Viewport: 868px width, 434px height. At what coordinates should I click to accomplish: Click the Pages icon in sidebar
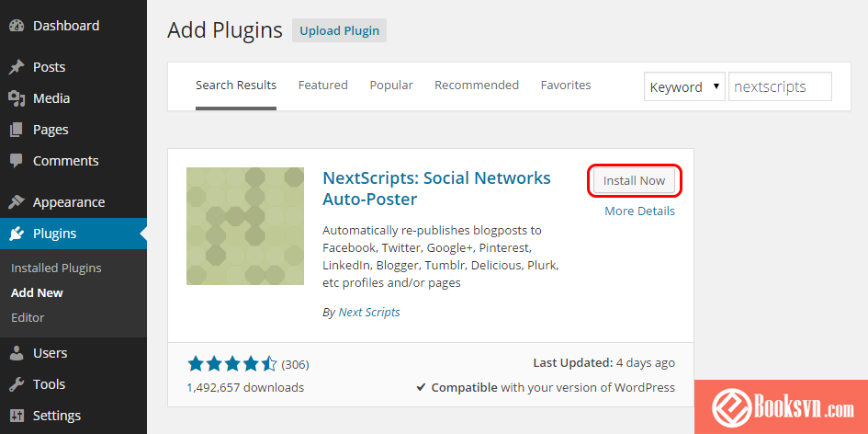pyautogui.click(x=17, y=130)
